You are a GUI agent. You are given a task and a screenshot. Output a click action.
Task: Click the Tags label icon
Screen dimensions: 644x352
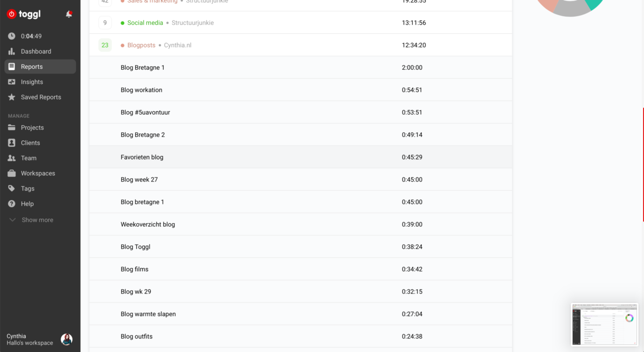(x=12, y=189)
